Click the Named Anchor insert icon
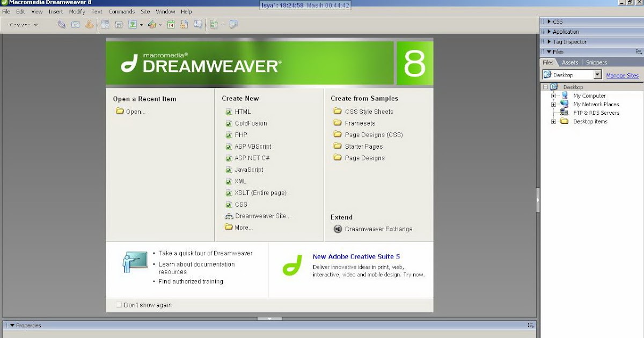This screenshot has width=644, height=338. [89, 25]
